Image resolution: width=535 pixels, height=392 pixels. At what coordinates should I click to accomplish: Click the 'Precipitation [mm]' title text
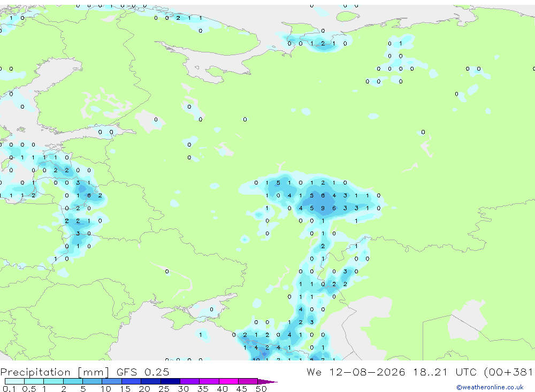tap(55, 372)
